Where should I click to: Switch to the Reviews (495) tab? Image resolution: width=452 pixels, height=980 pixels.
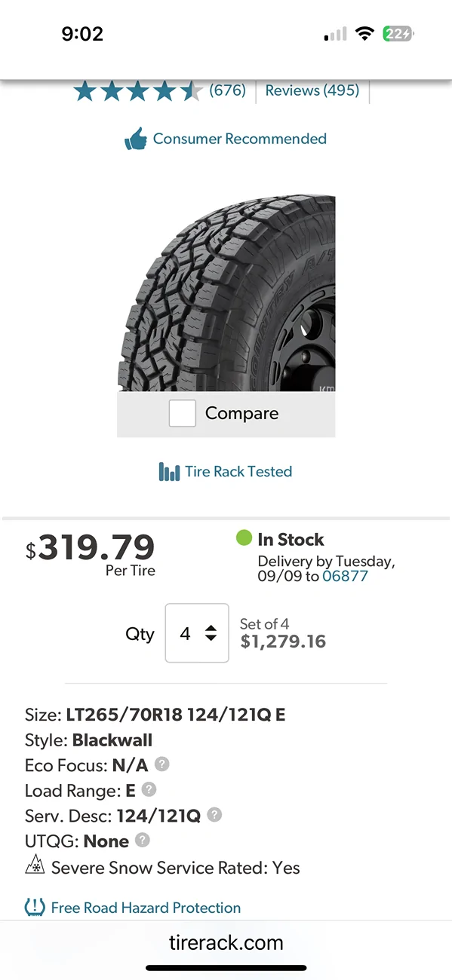312,90
